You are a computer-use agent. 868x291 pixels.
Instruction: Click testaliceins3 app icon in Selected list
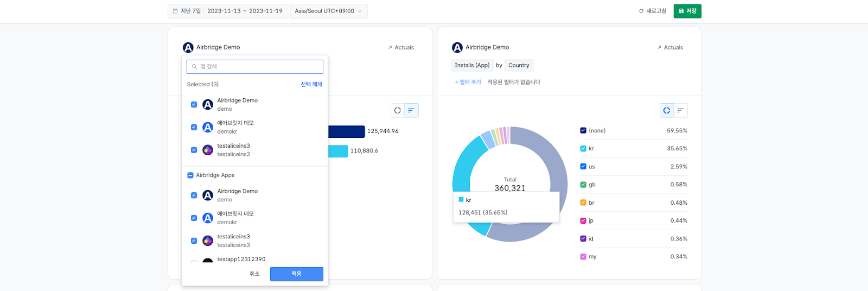(x=208, y=150)
